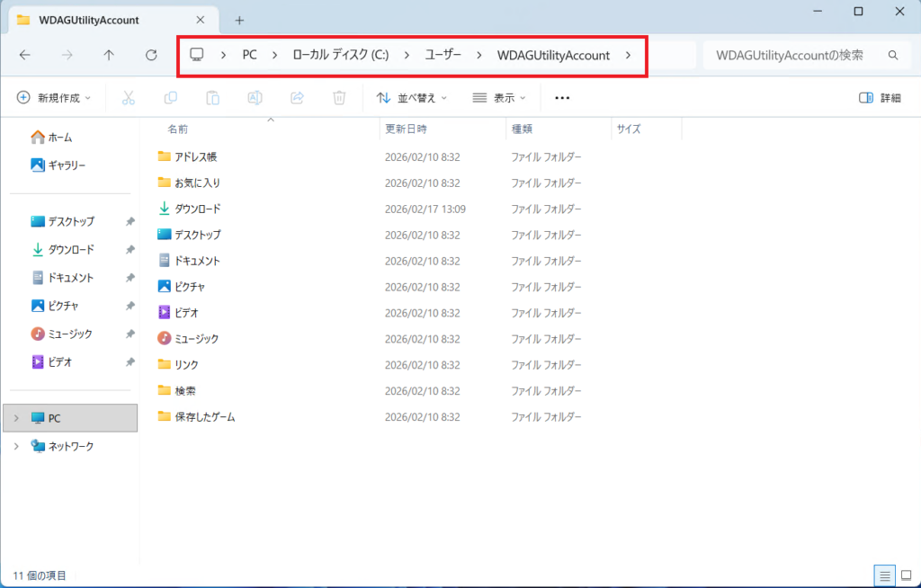Switch to large thumbnails view icon
The image size is (921, 588).
[x=906, y=575]
